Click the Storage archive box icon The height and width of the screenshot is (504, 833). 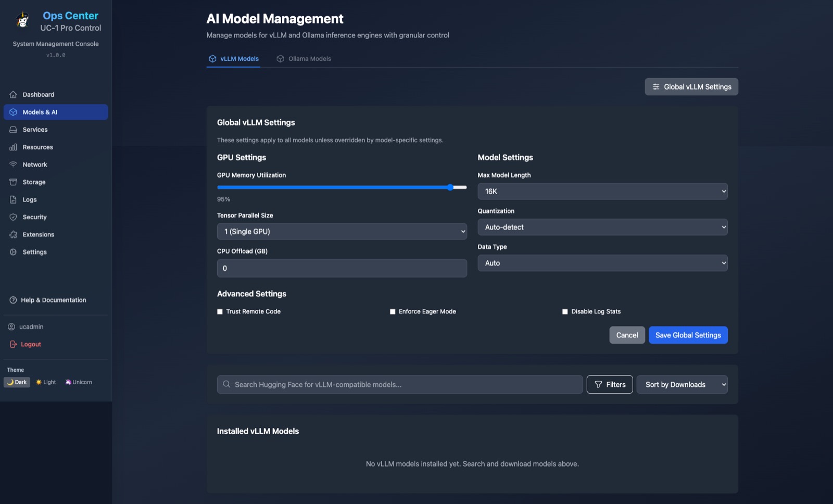pos(13,182)
